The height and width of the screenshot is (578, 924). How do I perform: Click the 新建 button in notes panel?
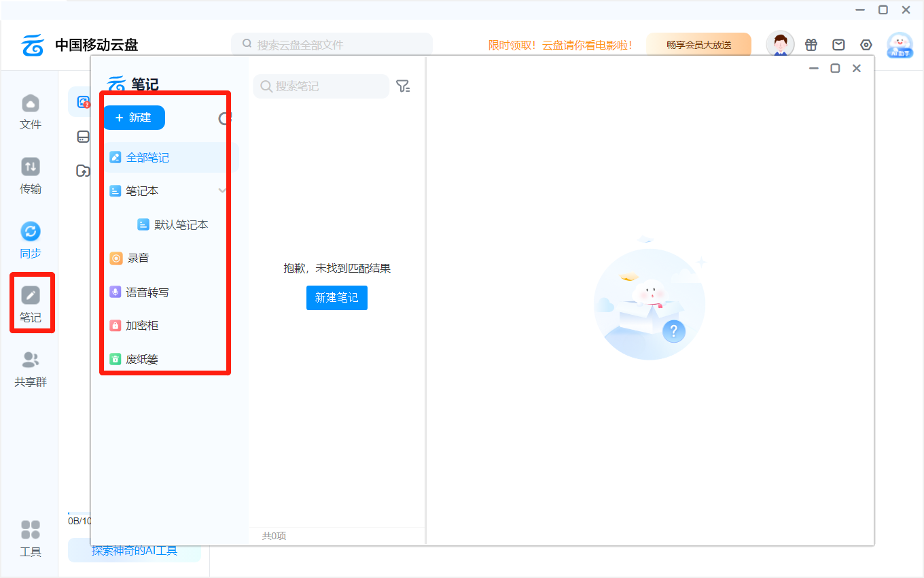(x=134, y=118)
